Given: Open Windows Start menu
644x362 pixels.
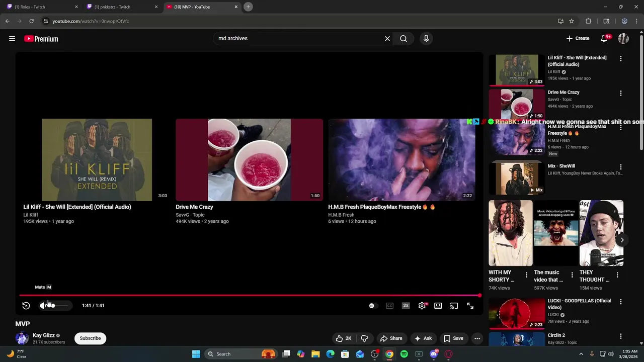Looking at the screenshot, I should (196, 354).
